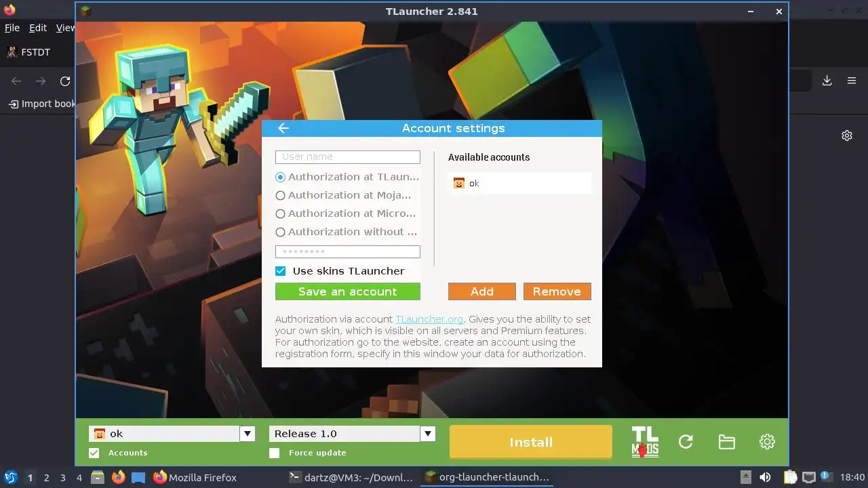Click Import bookmarks in Firefox toolbar

[x=41, y=104]
